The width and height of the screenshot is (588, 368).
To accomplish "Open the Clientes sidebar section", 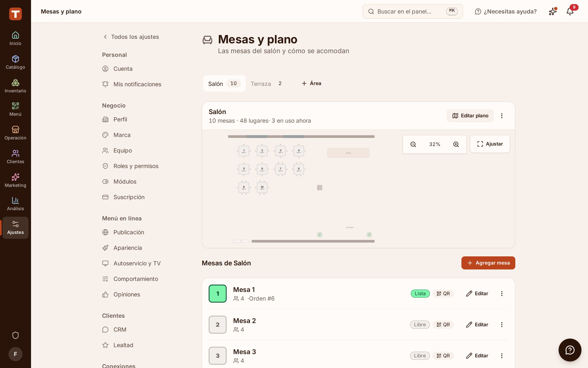I will [x=15, y=157].
